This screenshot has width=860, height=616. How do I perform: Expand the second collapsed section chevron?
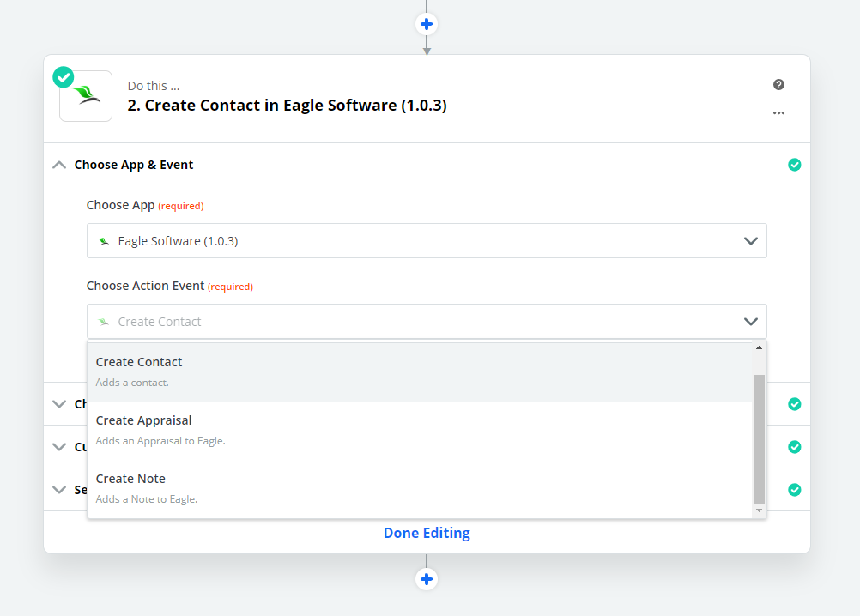coord(59,403)
